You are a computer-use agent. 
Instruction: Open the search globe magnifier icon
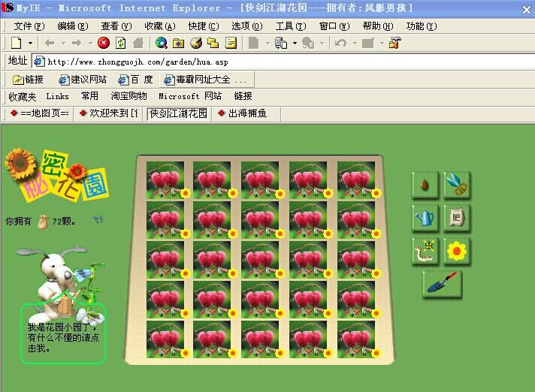[161, 43]
